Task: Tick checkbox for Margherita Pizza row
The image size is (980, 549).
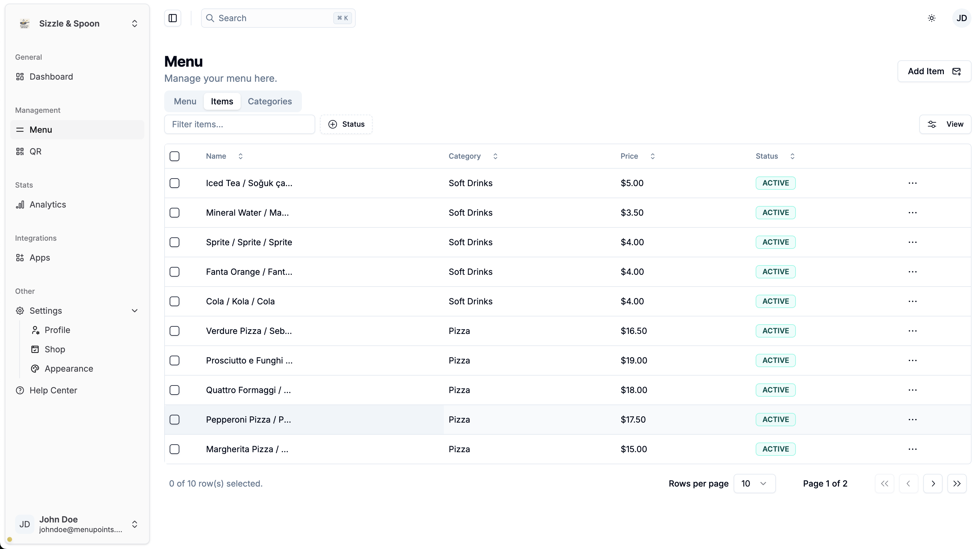Action: (175, 449)
